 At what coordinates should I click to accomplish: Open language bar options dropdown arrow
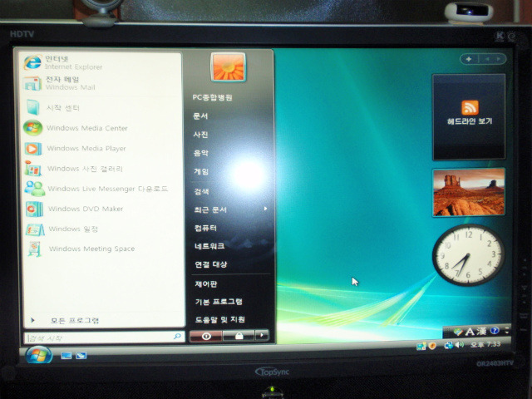pyautogui.click(x=507, y=331)
